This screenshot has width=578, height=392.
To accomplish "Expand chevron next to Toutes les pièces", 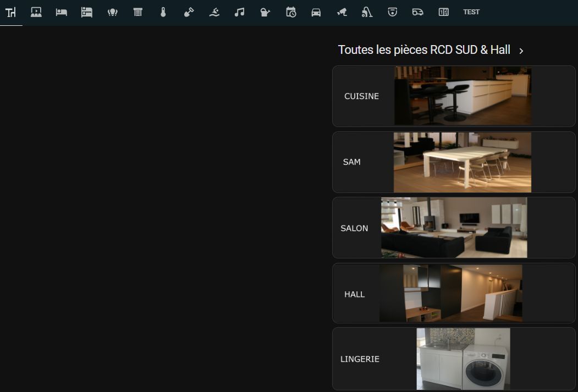I will coord(521,51).
